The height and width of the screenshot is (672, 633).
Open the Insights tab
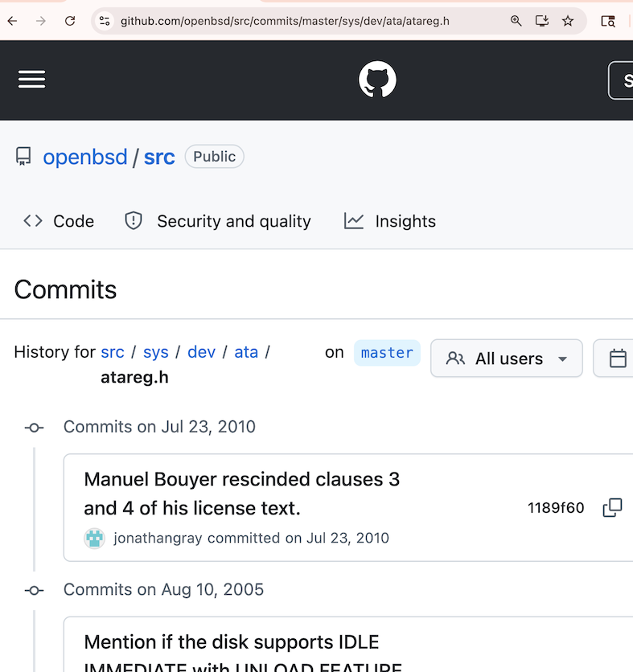point(390,221)
